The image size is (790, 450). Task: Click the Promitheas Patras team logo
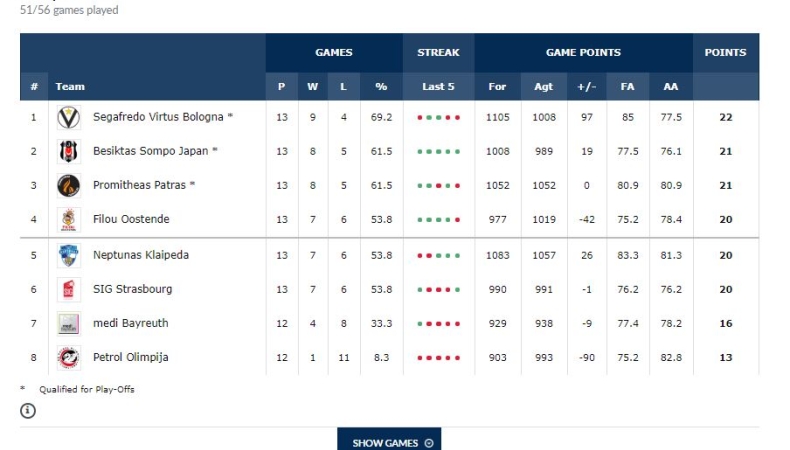[x=68, y=185]
